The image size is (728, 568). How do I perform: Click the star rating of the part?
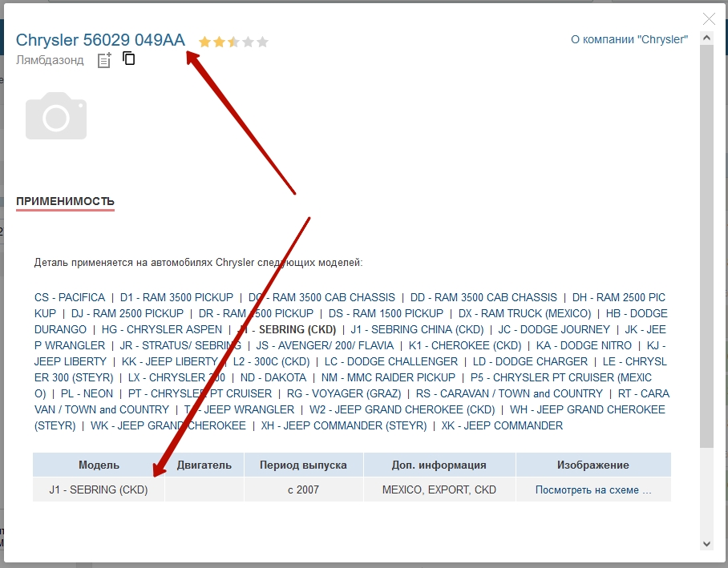pos(233,42)
